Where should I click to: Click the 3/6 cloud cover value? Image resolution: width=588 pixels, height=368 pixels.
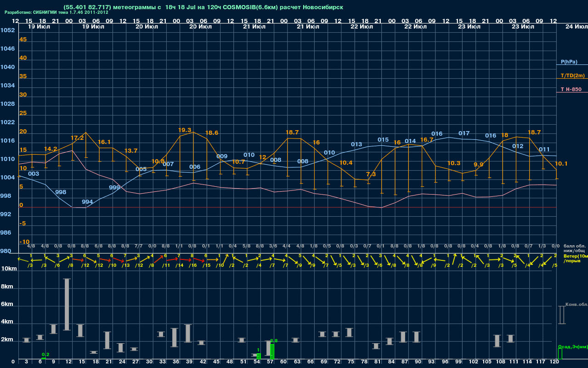pos(273,247)
